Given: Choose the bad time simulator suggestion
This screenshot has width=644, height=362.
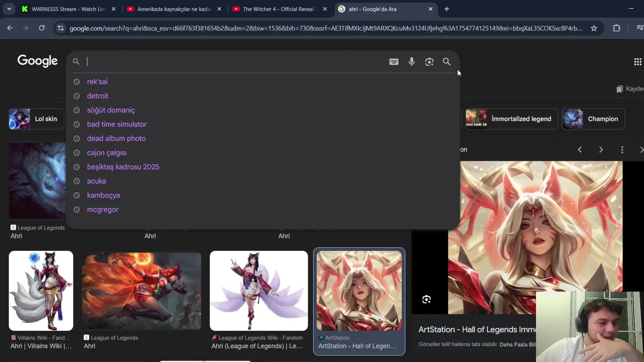Looking at the screenshot, I should pos(117,124).
